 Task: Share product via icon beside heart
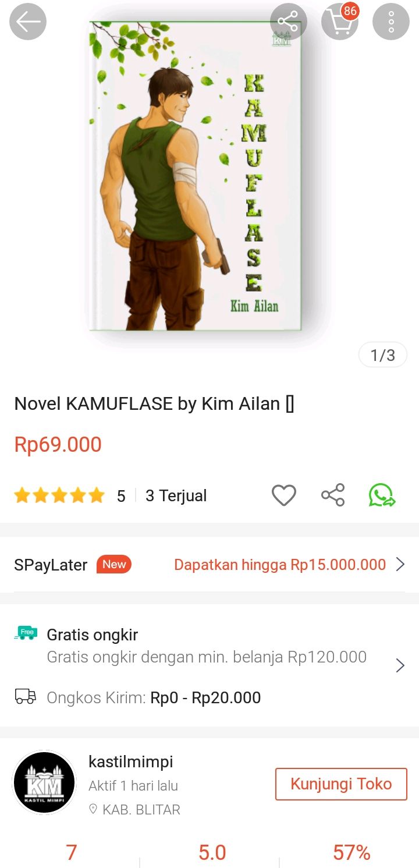pos(333,495)
